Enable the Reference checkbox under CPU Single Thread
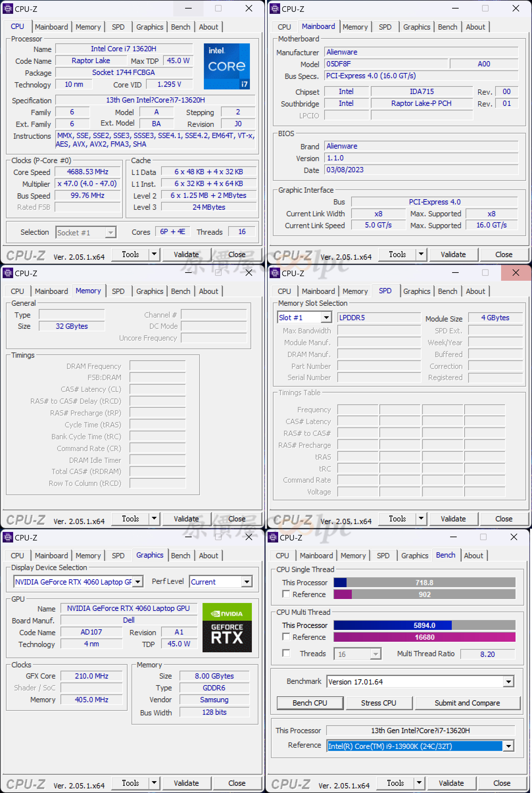Viewport: 532px width, 793px height. (x=286, y=594)
